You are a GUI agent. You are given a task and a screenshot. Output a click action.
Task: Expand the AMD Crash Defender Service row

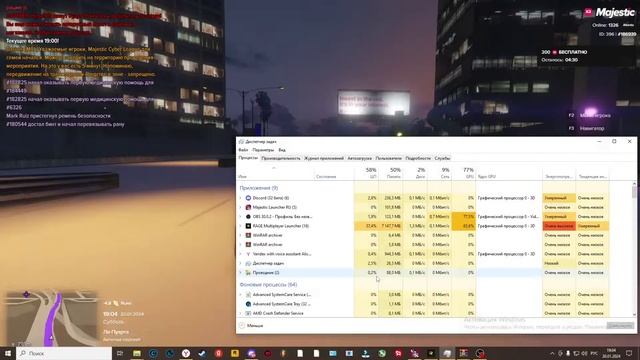click(x=240, y=313)
